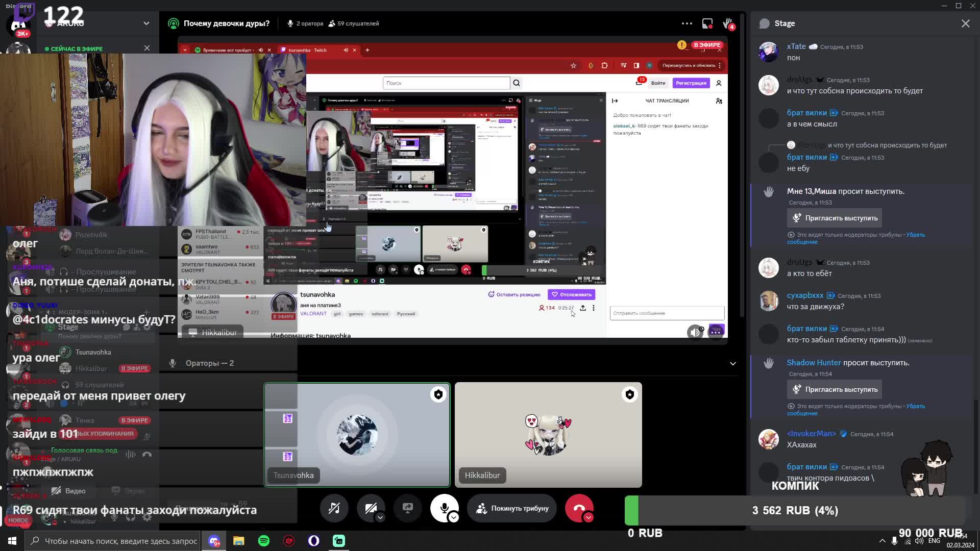Click сухарbxxx avatar in Stage chat
Viewport: 980px width, 551px height.
(769, 301)
